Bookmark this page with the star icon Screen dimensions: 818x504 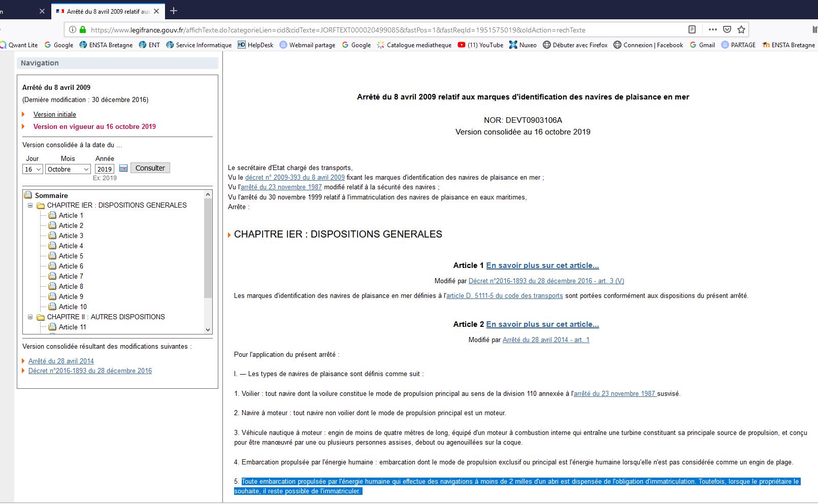(741, 29)
